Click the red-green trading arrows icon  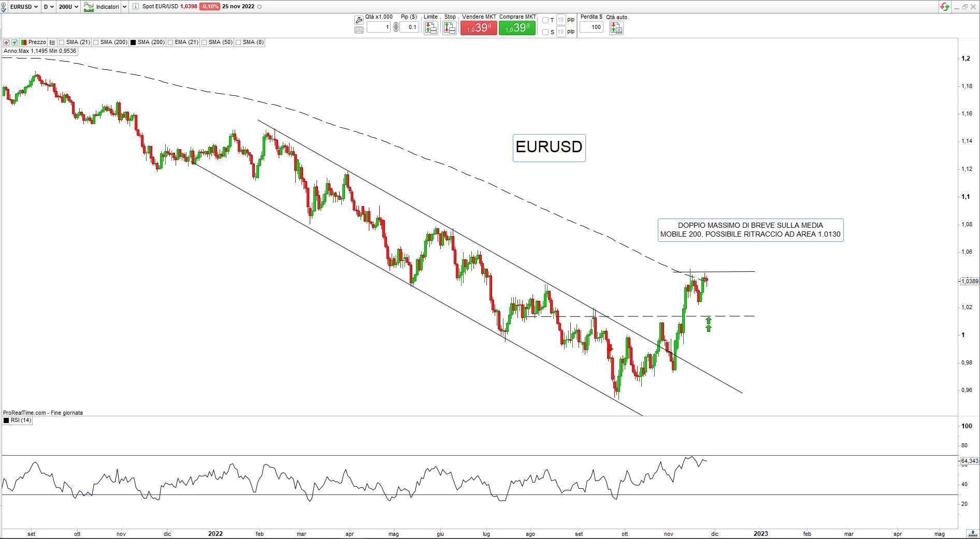[x=945, y=7]
